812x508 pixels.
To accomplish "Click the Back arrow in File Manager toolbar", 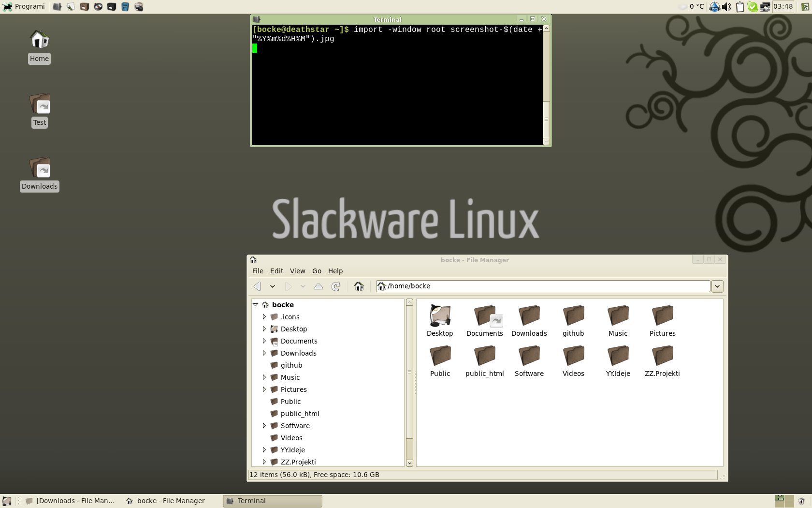I will pyautogui.click(x=257, y=286).
